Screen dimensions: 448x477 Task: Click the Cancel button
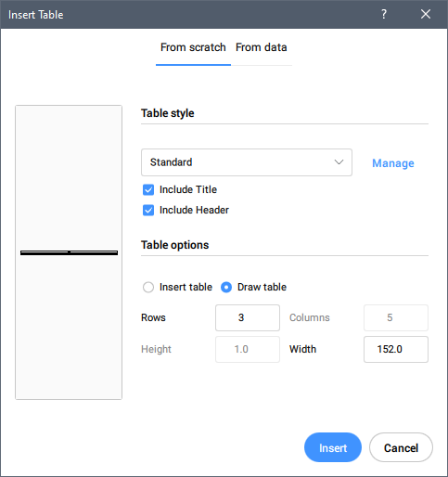coord(401,447)
